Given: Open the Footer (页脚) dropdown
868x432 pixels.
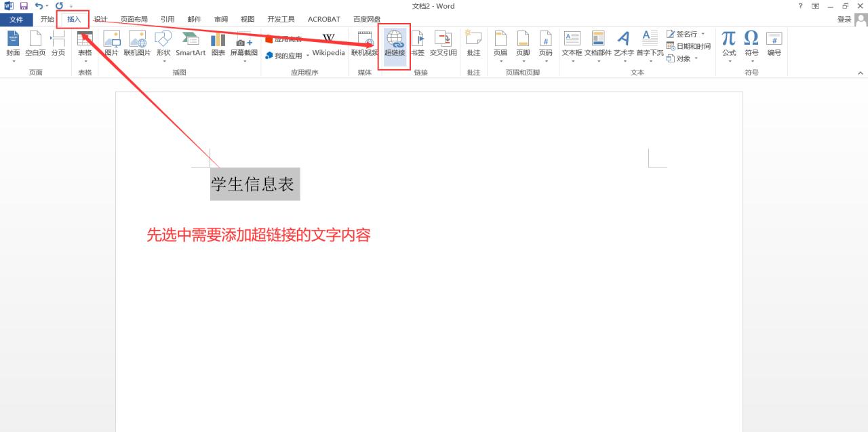Looking at the screenshot, I should tap(523, 45).
